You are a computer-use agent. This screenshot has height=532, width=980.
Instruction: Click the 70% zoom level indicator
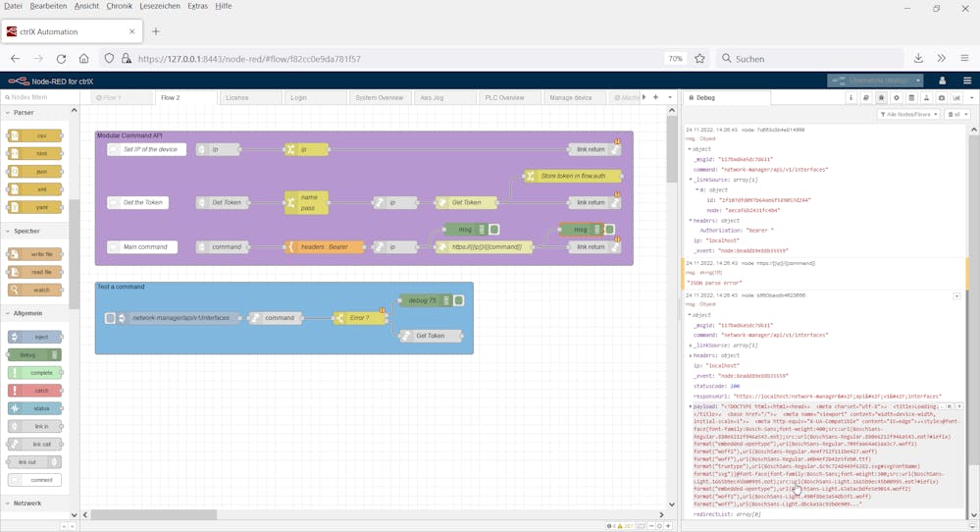[675, 58]
